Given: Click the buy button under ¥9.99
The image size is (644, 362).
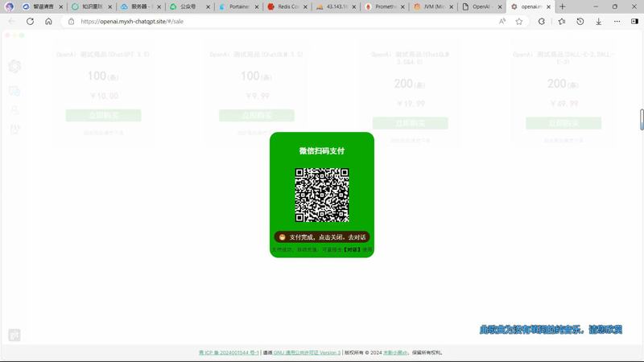Looking at the screenshot, I should tap(257, 115).
